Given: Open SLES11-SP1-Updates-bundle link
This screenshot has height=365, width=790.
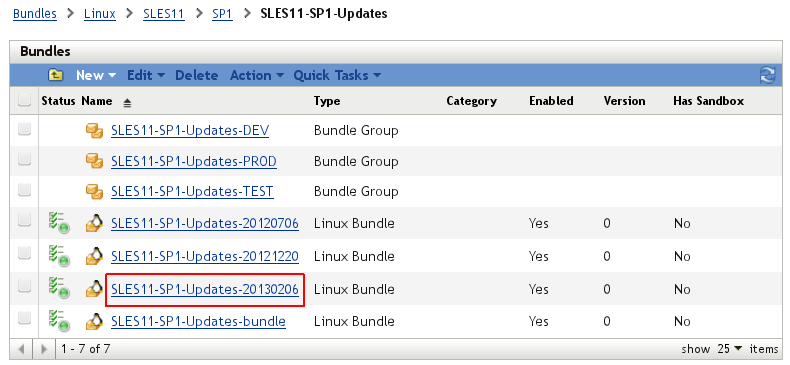Looking at the screenshot, I should point(199,321).
